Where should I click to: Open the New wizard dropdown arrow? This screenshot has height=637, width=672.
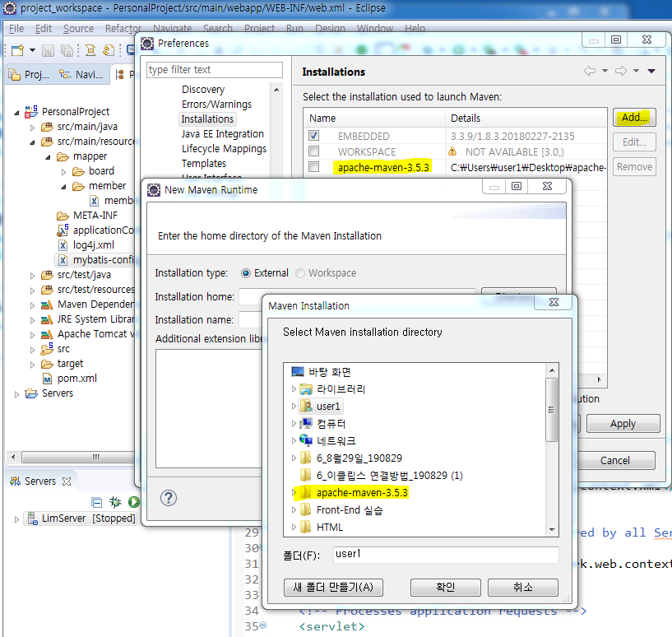[32, 50]
